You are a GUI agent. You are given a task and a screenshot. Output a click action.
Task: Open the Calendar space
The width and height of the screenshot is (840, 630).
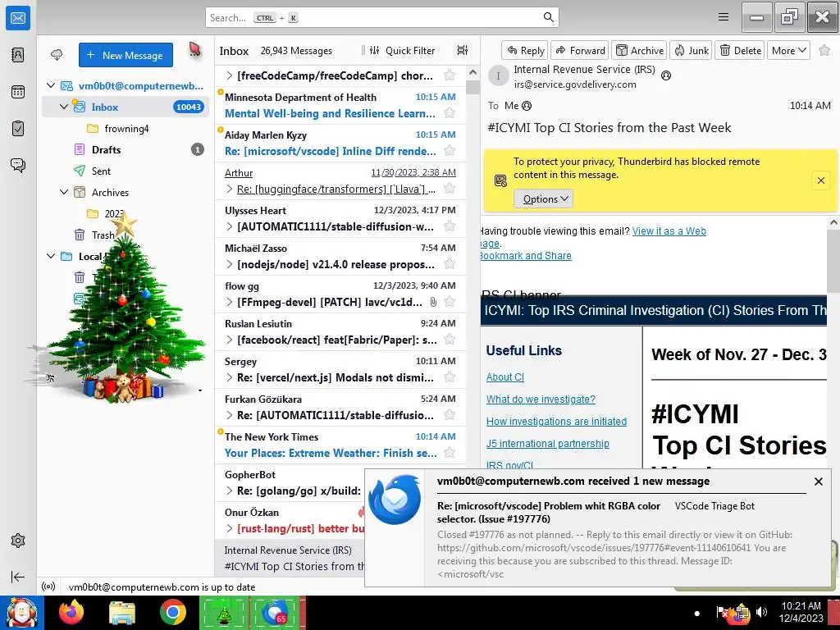pos(18,92)
